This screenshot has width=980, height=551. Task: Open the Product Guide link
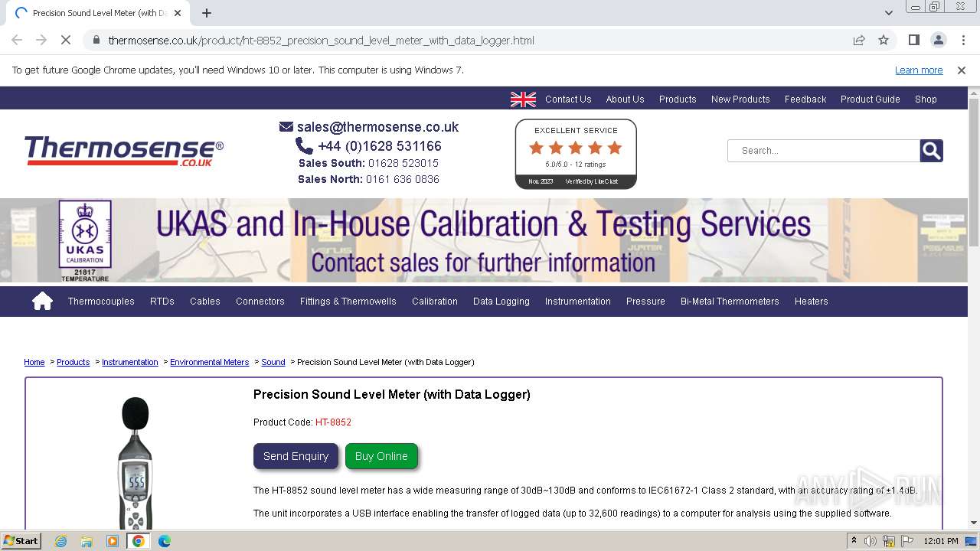coord(871,99)
